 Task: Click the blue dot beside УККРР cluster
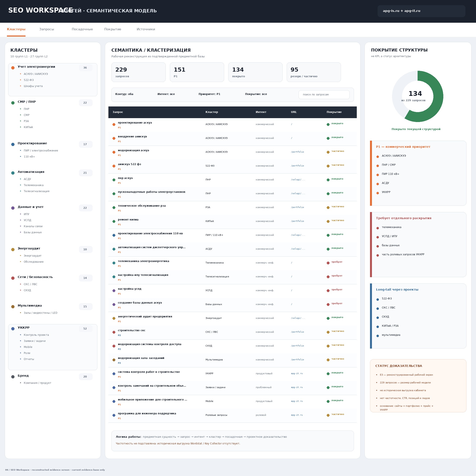(x=13, y=329)
